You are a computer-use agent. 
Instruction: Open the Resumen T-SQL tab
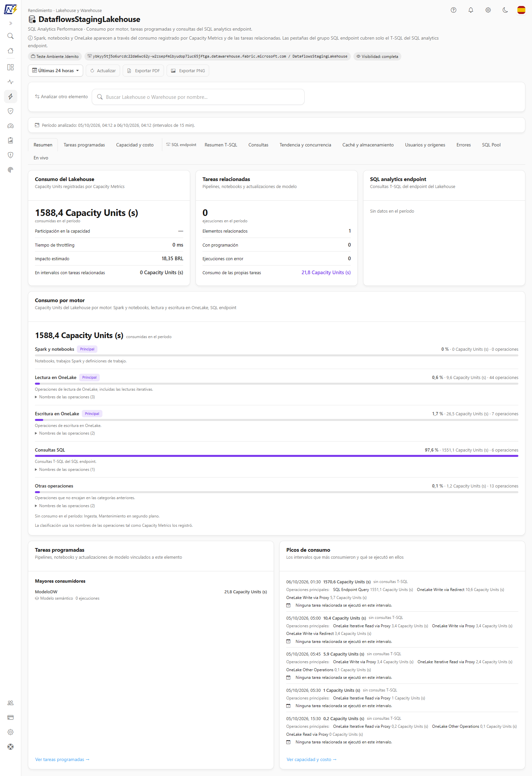click(221, 144)
